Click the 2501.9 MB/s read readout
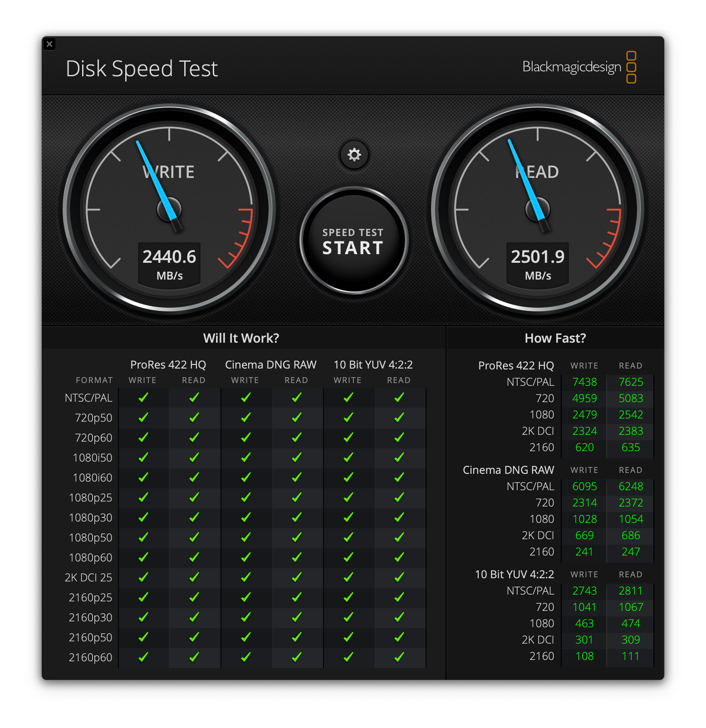The image size is (706, 728). coord(538,264)
